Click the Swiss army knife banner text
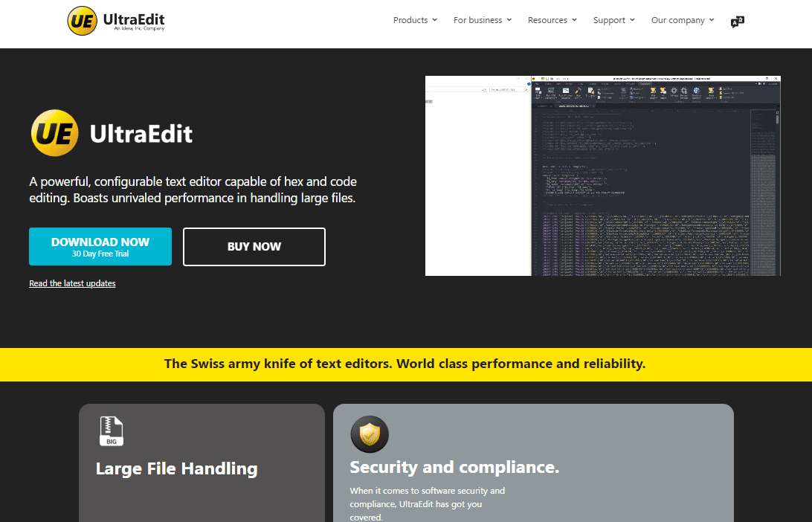Viewport: 812px width, 522px height. pos(405,364)
